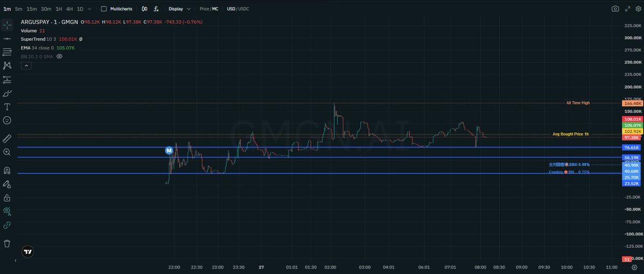Open the long position forecasting tool
This screenshot has width=644, height=274.
tap(7, 80)
